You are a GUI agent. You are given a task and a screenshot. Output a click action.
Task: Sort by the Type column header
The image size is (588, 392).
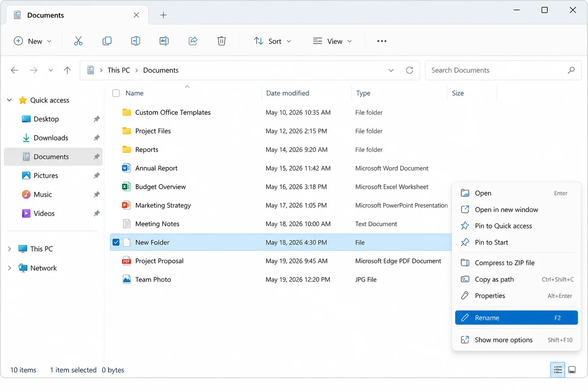point(363,93)
